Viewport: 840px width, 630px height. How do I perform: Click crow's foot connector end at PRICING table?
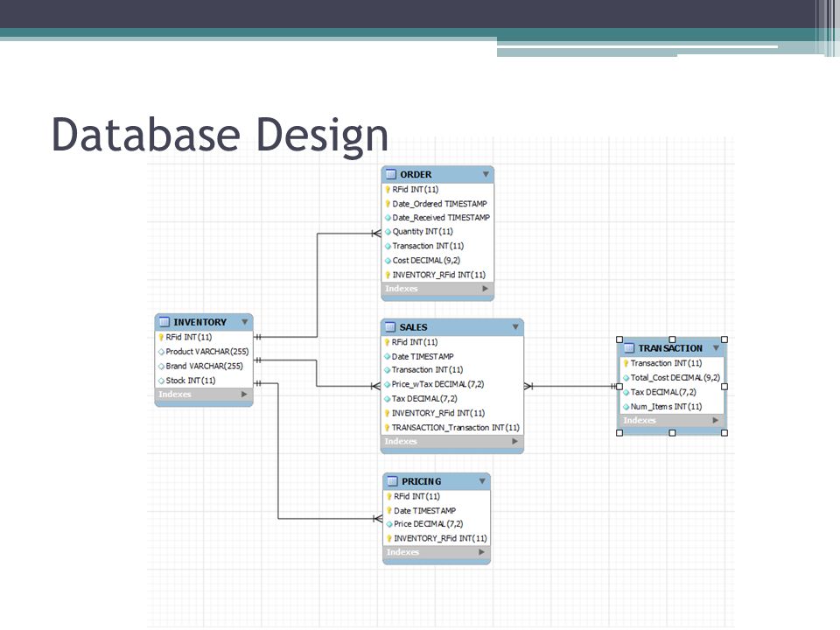click(378, 519)
